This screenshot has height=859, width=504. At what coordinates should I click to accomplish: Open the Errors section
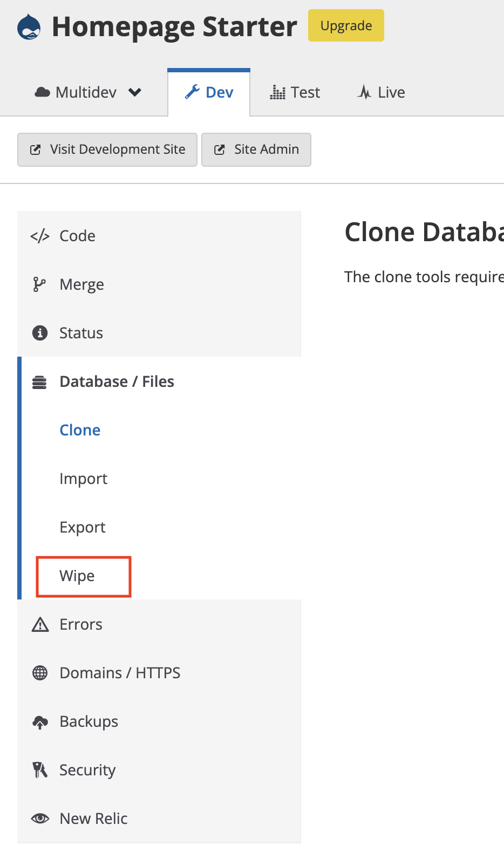tap(159, 624)
